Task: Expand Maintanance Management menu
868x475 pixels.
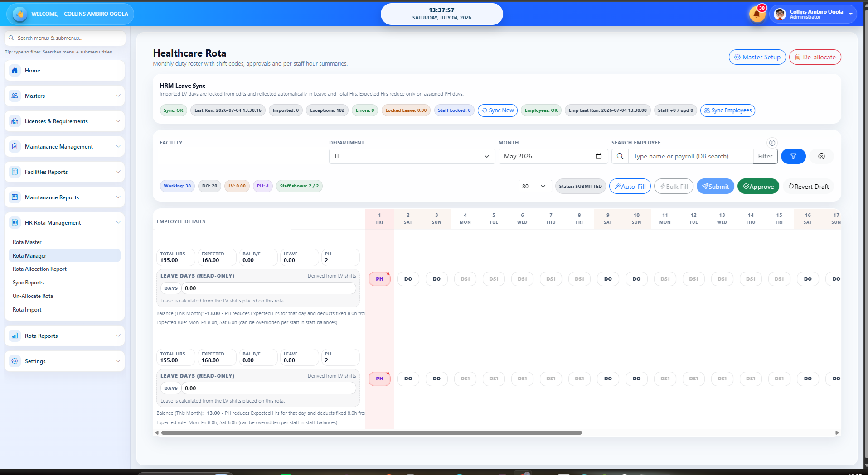Action: pos(118,146)
